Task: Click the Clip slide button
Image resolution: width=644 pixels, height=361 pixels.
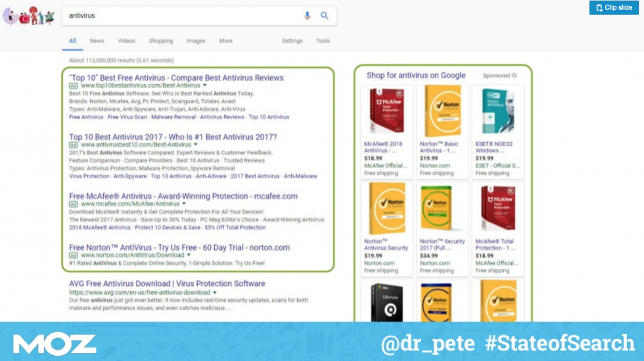Action: (x=614, y=7)
